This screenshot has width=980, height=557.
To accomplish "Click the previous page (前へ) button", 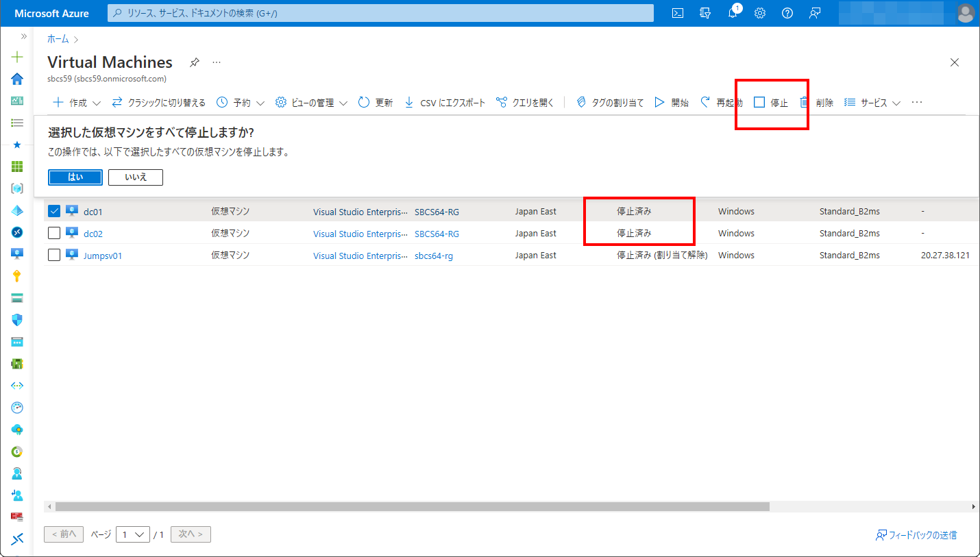I will click(x=64, y=534).
